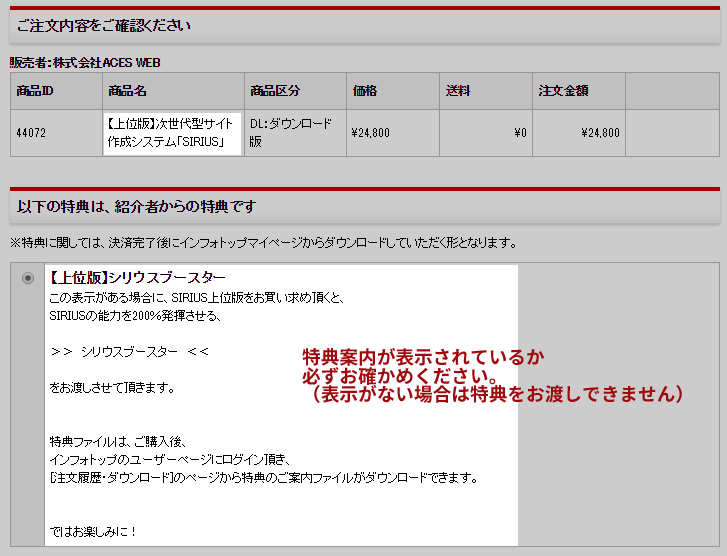Click bonus title 【上位版】シリウスブースター
Screen dimensions: 727x556
[x=137, y=278]
